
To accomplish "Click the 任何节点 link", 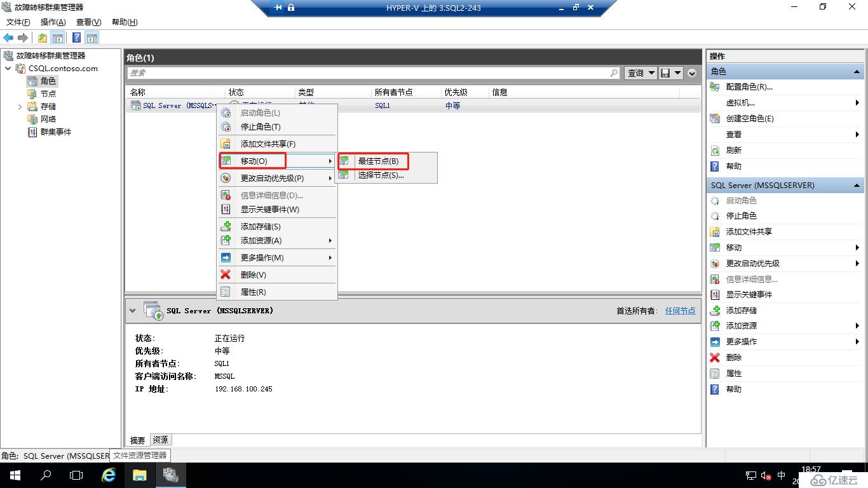I will (680, 311).
